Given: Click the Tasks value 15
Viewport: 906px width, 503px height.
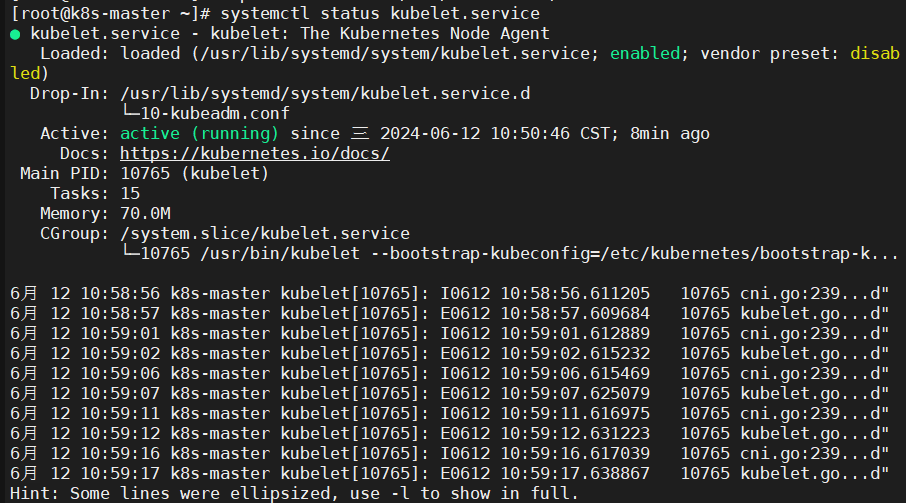Looking at the screenshot, I should click(x=130, y=193).
